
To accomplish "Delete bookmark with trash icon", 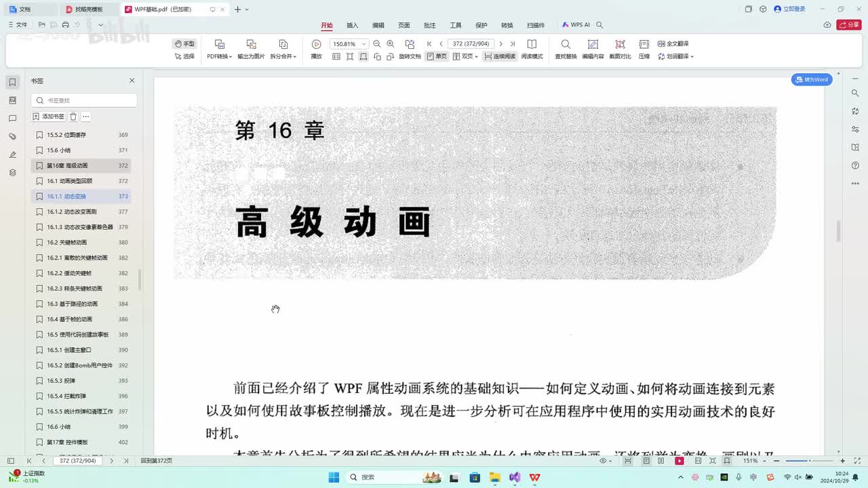I will tap(73, 117).
